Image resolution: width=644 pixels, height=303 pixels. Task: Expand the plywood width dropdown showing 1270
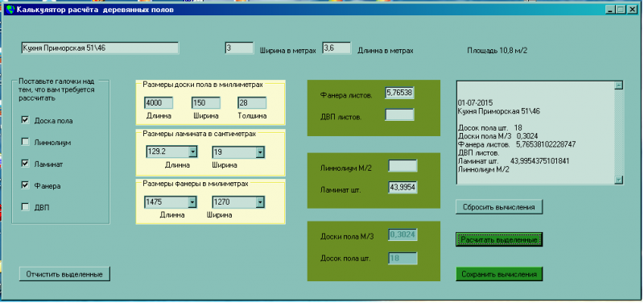[259, 203]
